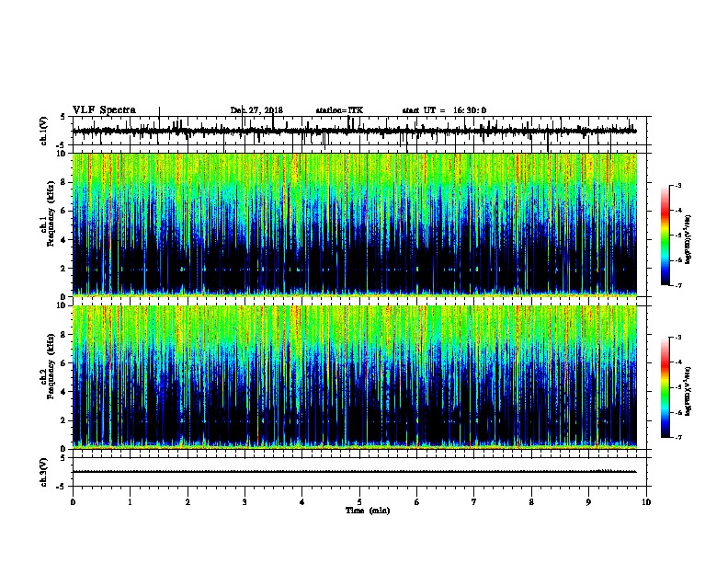The image size is (728, 563).
Task: Select the "start UT = 16:30: 0" text
Action: pyautogui.click(x=444, y=110)
